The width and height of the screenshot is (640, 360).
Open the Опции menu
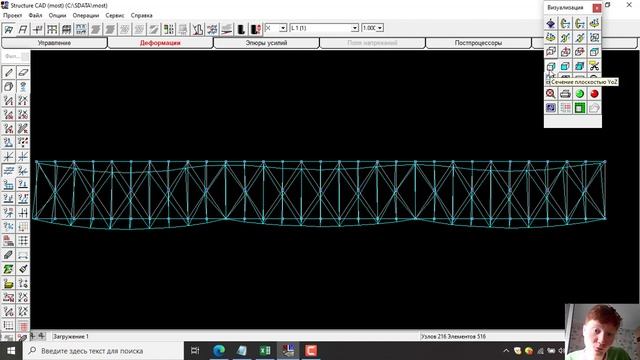point(57,15)
